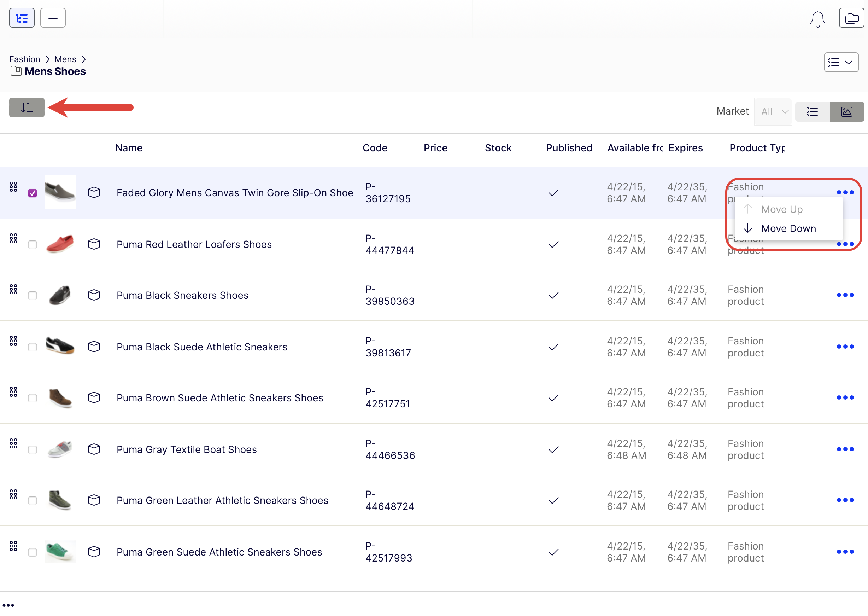Sort by Stock column header
This screenshot has width=868, height=616.
coord(498,147)
